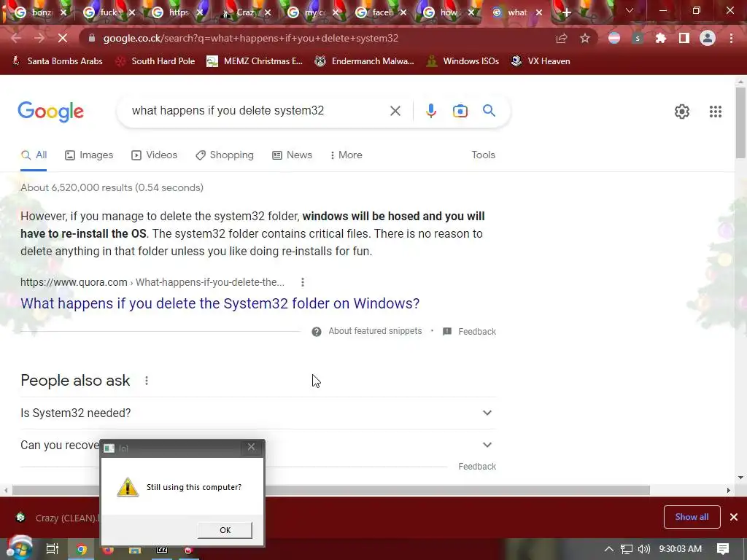
Task: Share this page from the address bar
Action: pos(562,38)
